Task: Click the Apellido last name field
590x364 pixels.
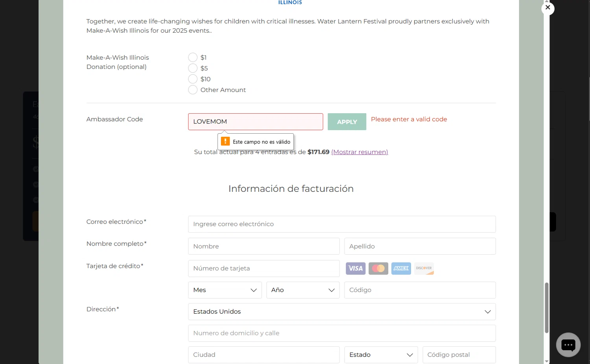Action: point(420,246)
